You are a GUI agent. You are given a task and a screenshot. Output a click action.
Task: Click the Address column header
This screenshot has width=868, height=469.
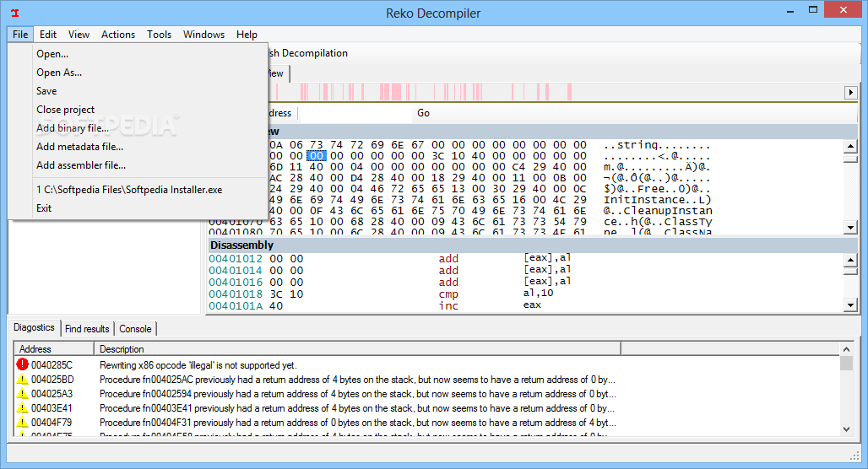54,349
